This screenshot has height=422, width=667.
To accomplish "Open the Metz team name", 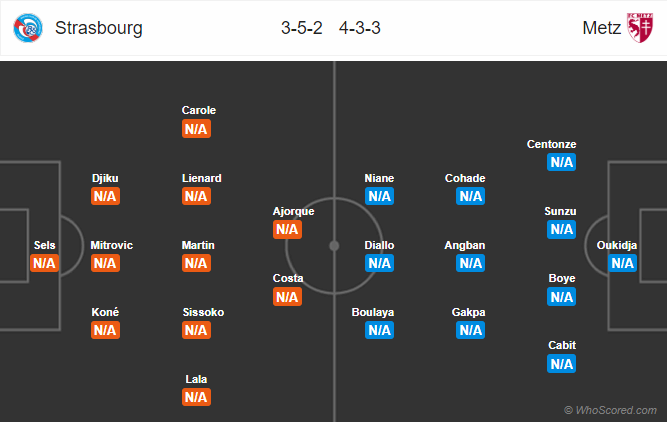I will pos(601,28).
